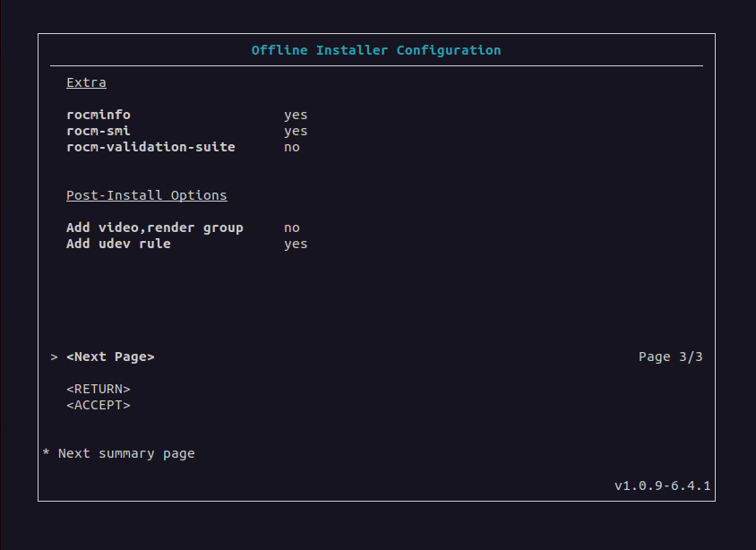This screenshot has height=550, width=756.
Task: Click the > cursor marker beside Next Page
Action: (54, 357)
